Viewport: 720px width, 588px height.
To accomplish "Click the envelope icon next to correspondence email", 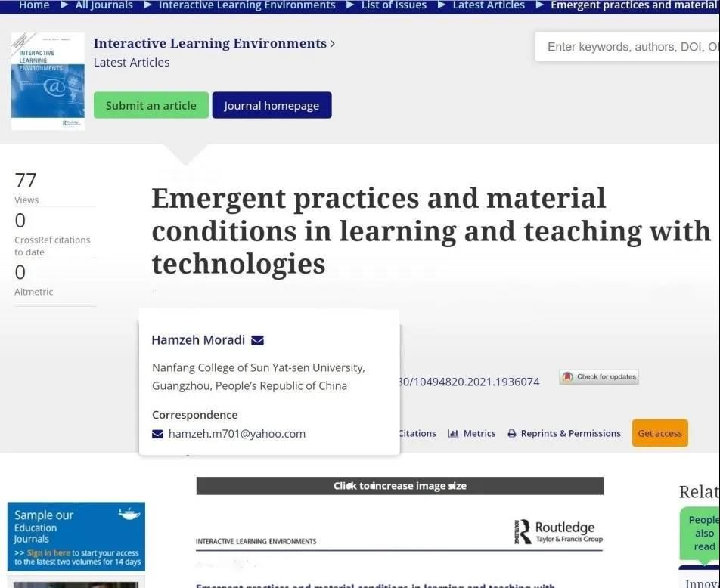I will [x=157, y=434].
